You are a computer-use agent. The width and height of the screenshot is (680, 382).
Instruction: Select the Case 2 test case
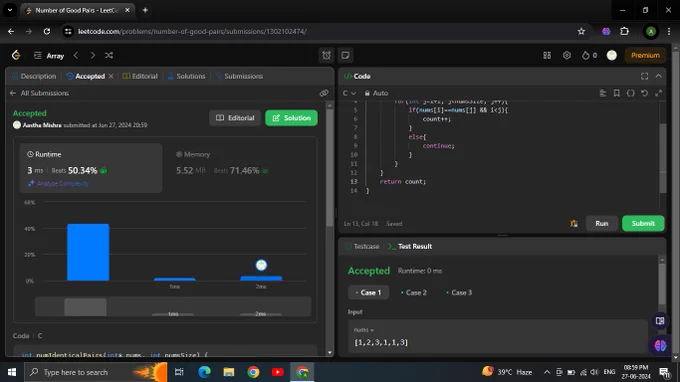click(414, 293)
